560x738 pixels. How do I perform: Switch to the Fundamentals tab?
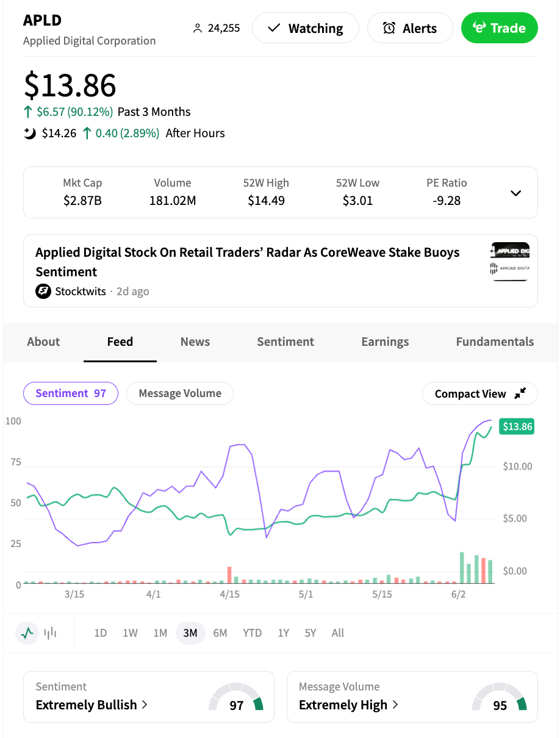[495, 342]
